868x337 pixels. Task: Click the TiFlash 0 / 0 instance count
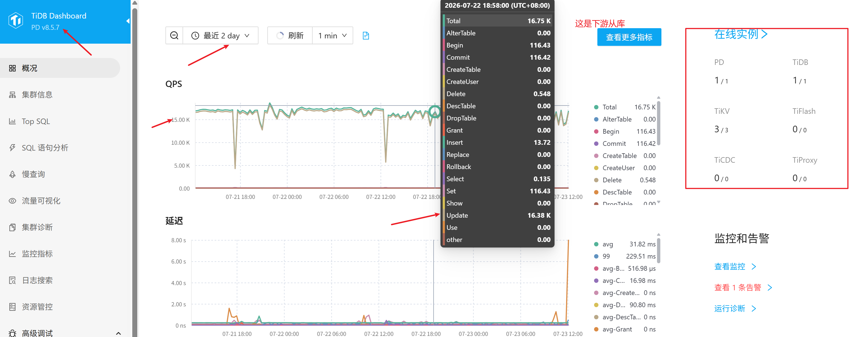click(799, 129)
